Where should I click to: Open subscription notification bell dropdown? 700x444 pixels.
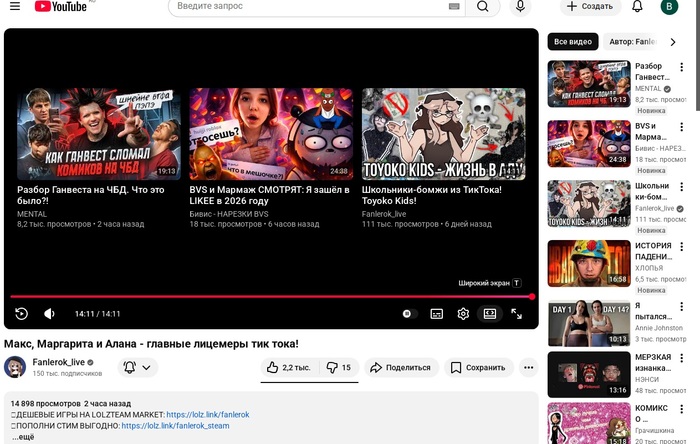(138, 367)
